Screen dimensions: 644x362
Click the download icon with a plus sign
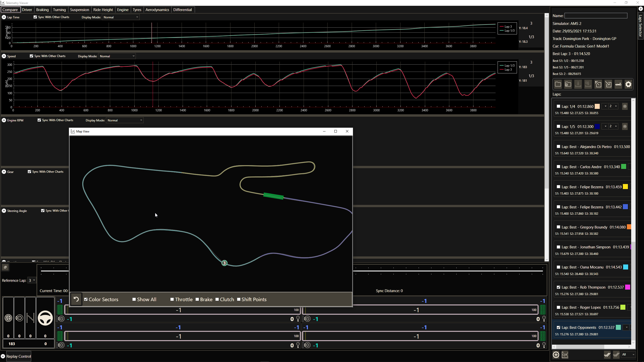[588, 84]
